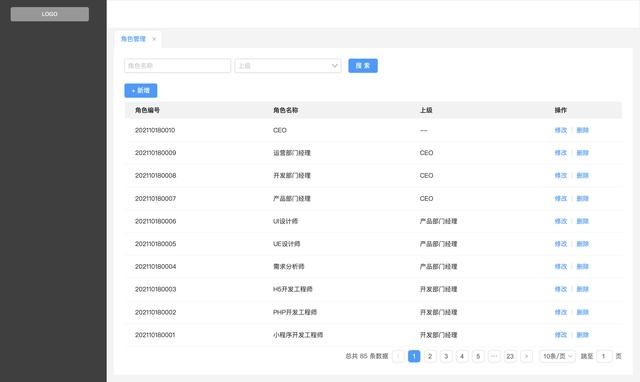Expand the 10条/页 page size selector

(558, 356)
